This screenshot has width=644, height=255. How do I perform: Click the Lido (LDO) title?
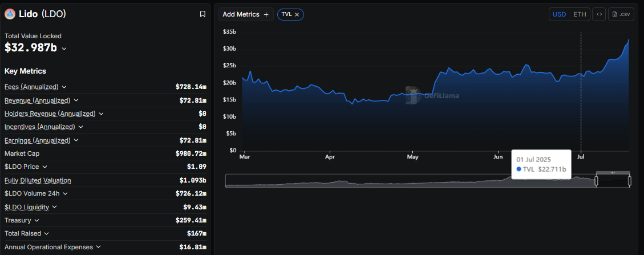click(42, 14)
